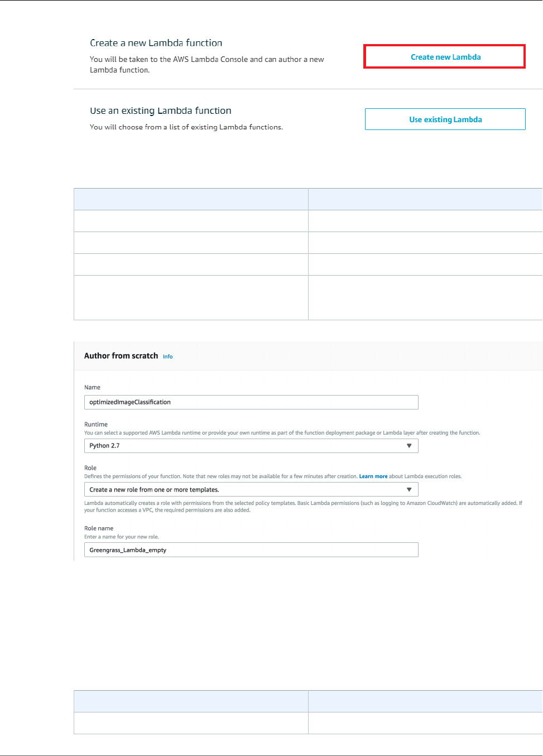543x756 pixels.
Task: Click the Create new Lambda button
Action: (445, 57)
